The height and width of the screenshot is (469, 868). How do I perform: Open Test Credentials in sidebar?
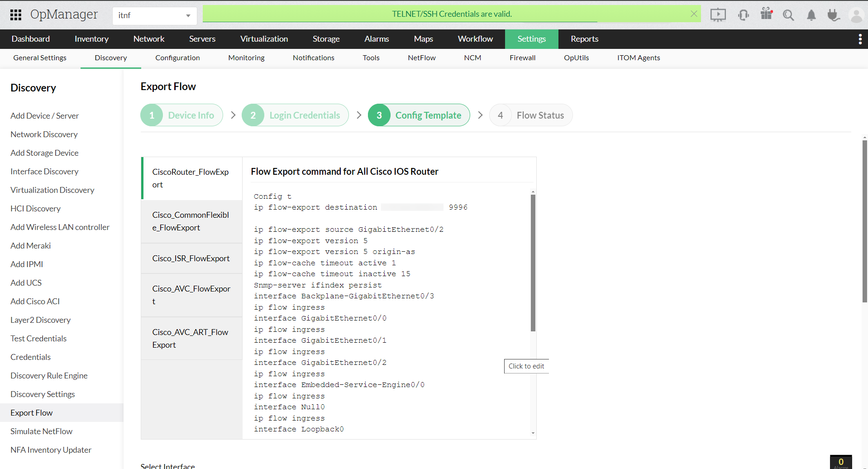[38, 339]
